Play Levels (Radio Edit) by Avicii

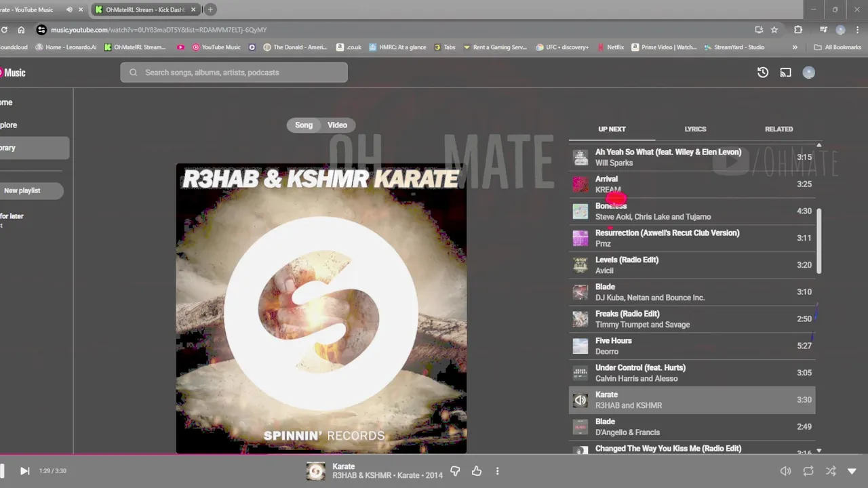click(x=692, y=265)
